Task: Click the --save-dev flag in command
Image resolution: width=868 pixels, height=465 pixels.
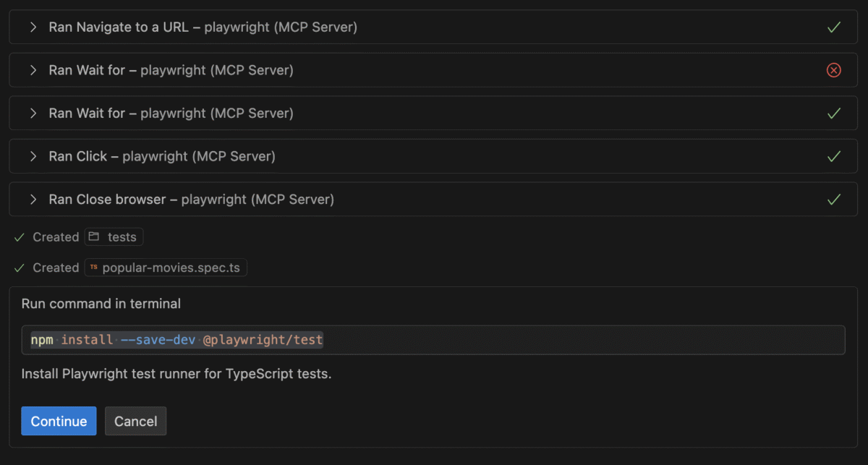Action: (157, 340)
